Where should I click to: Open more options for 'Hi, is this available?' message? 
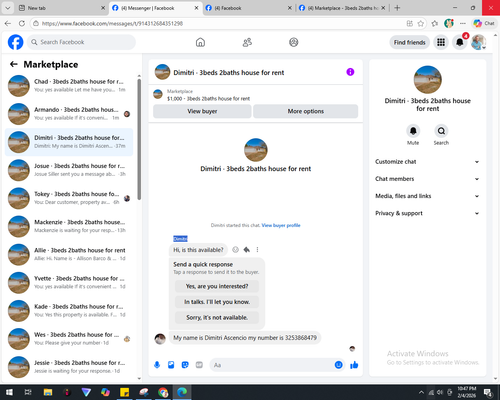(257, 250)
